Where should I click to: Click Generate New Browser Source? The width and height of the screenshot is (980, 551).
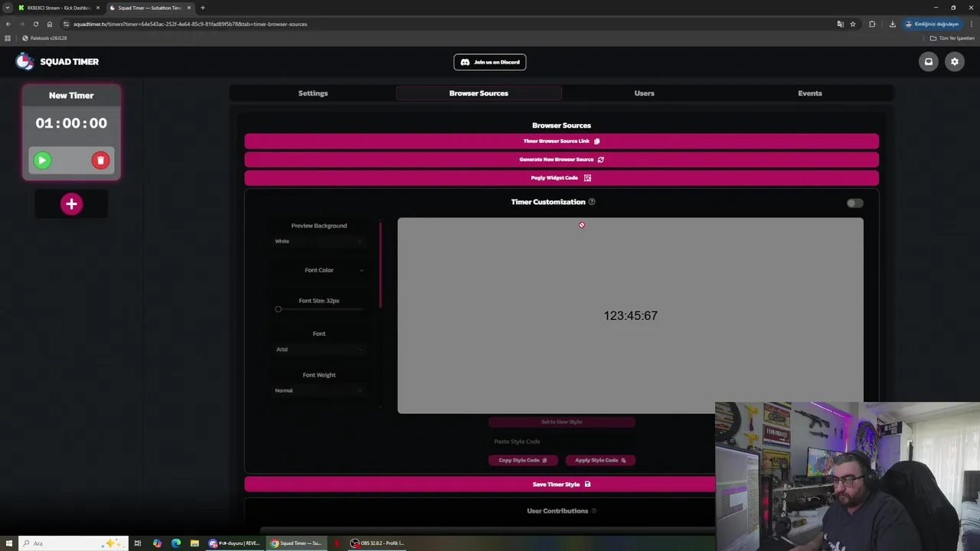[561, 159]
